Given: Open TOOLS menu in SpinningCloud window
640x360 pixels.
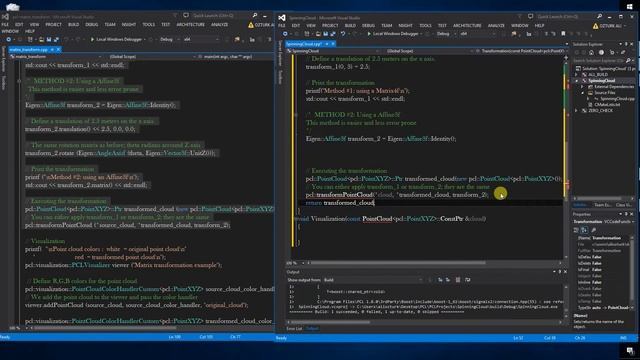Looking at the screenshot, I should pyautogui.click(x=425, y=25).
